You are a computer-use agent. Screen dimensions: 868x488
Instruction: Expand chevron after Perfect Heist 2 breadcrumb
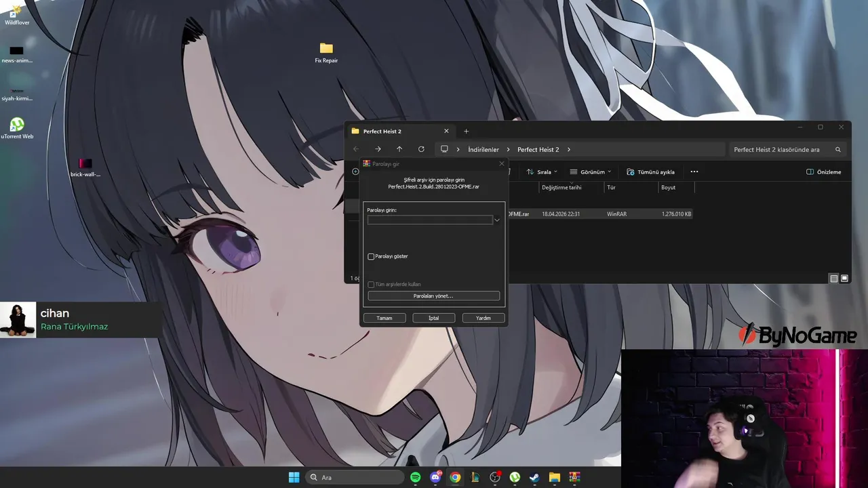[568, 150]
